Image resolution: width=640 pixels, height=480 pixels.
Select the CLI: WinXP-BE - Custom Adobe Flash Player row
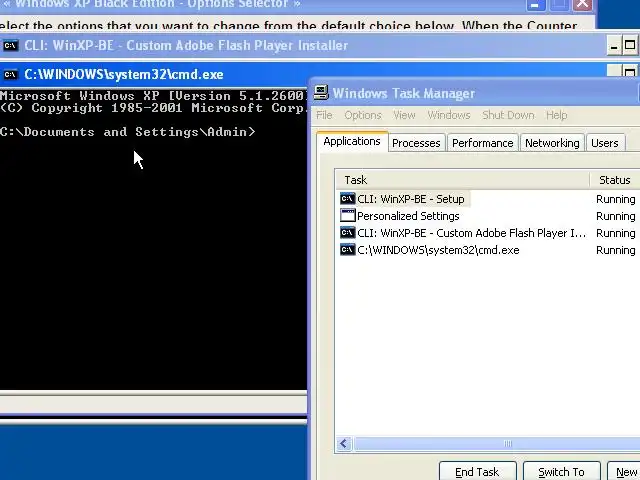coord(488,233)
